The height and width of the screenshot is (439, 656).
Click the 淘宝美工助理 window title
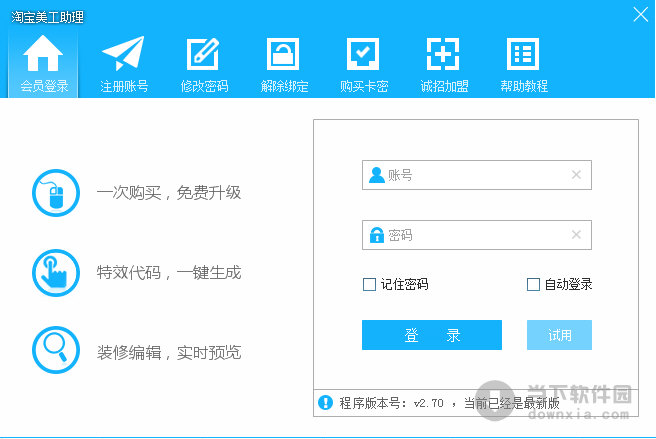click(47, 17)
